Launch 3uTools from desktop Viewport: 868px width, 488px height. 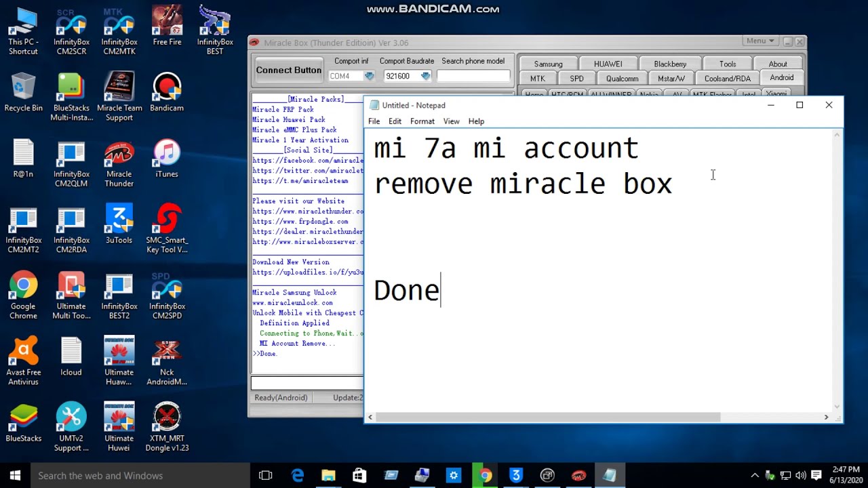click(x=119, y=224)
